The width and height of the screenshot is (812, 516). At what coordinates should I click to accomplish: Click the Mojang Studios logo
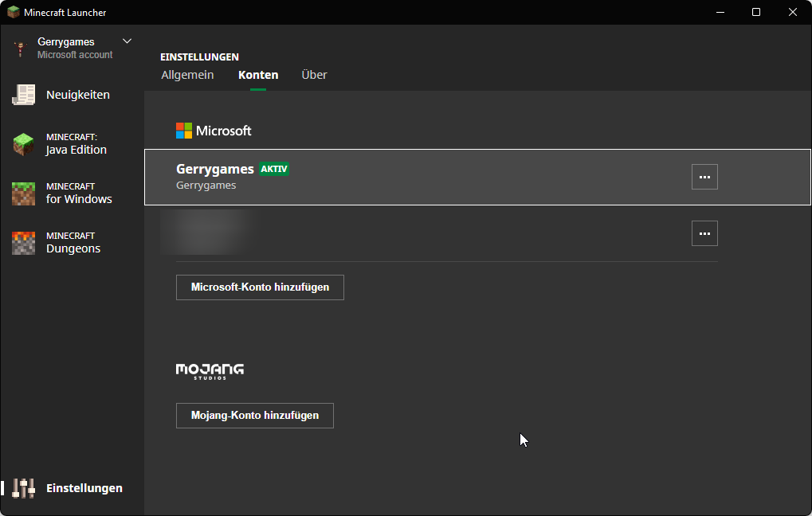point(210,371)
